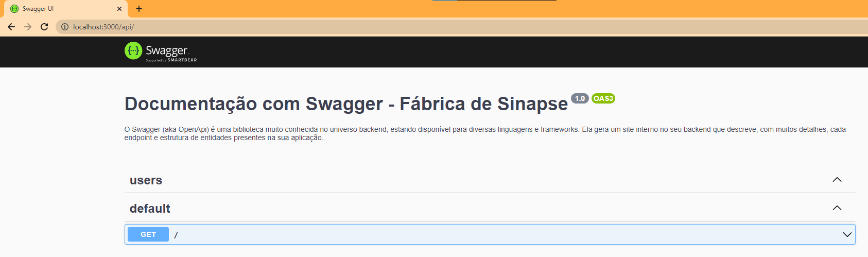Viewport: 868px width, 257px height.
Task: Close the Swagger UI tab
Action: (x=119, y=9)
